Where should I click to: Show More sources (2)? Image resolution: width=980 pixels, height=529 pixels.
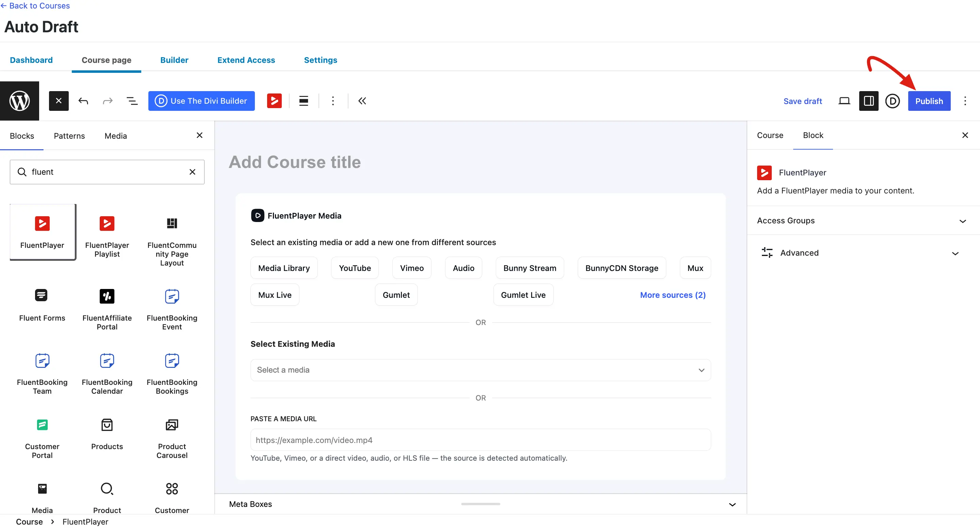pos(673,295)
